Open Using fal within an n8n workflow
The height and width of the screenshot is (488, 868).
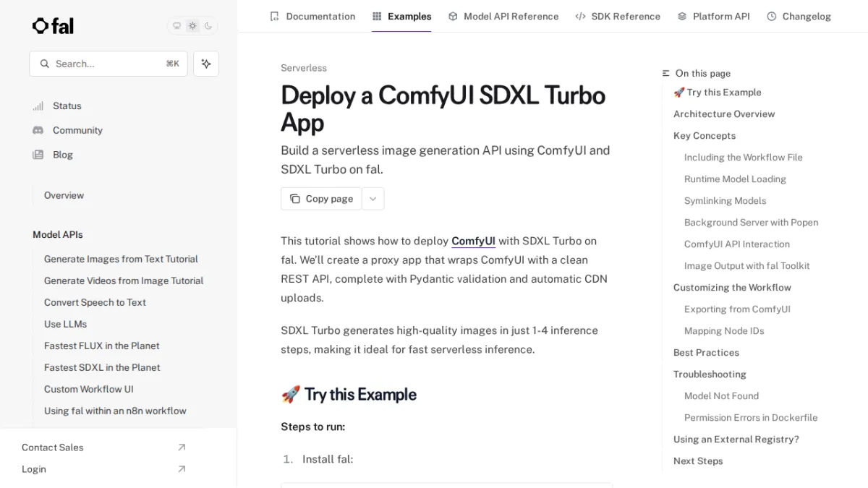(x=115, y=411)
